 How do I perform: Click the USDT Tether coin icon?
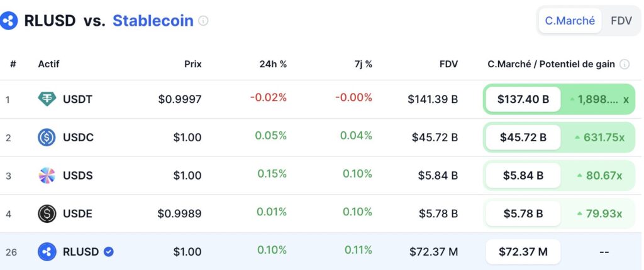point(47,99)
